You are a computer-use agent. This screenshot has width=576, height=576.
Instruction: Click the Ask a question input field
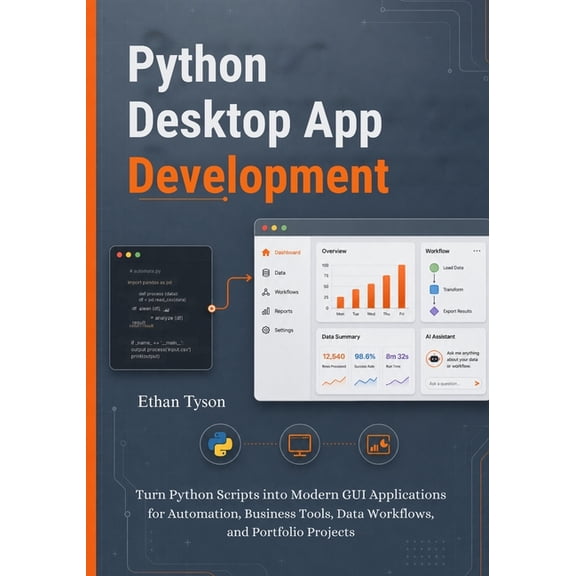(x=454, y=383)
